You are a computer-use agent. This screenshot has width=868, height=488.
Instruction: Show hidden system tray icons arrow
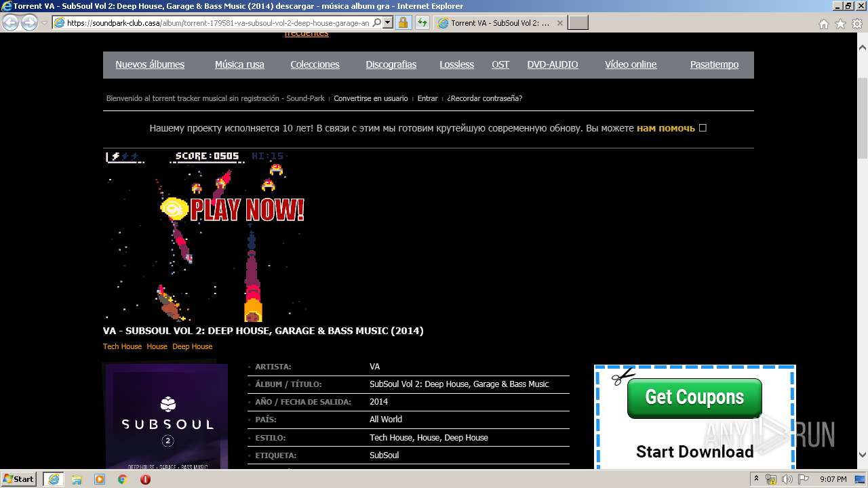coord(757,479)
